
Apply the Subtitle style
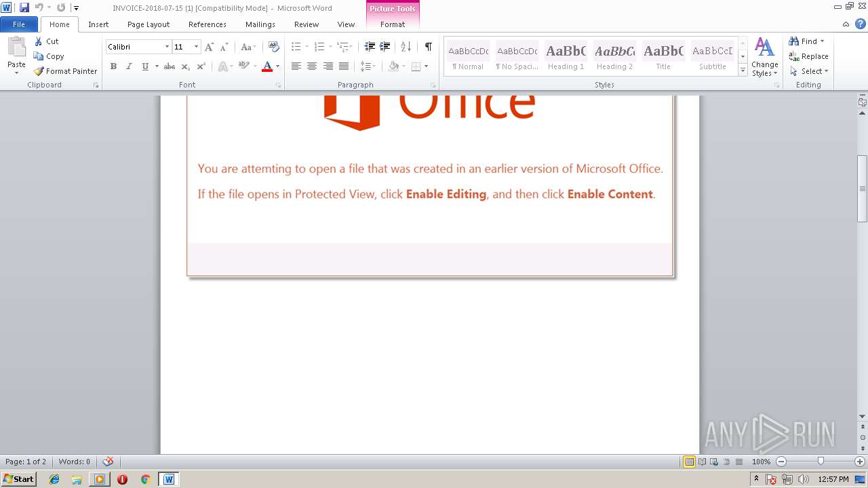click(712, 56)
